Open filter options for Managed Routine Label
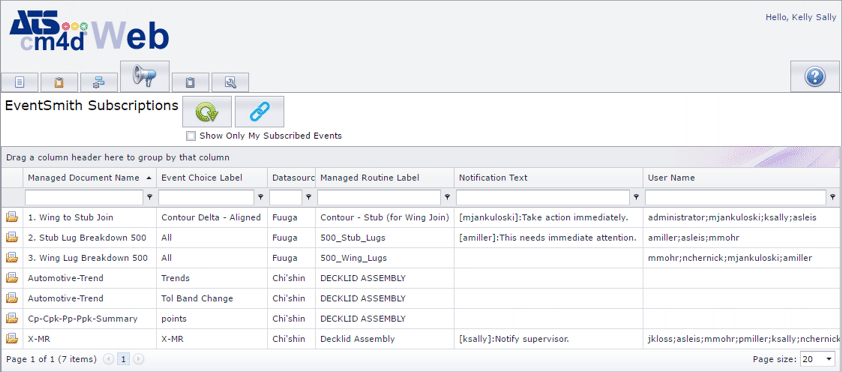Image resolution: width=842 pixels, height=372 pixels. (x=447, y=198)
